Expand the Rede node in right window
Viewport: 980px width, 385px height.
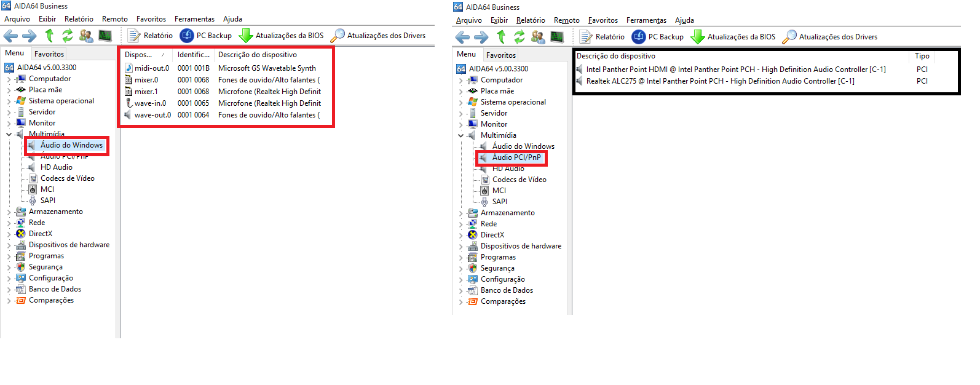pyautogui.click(x=460, y=224)
